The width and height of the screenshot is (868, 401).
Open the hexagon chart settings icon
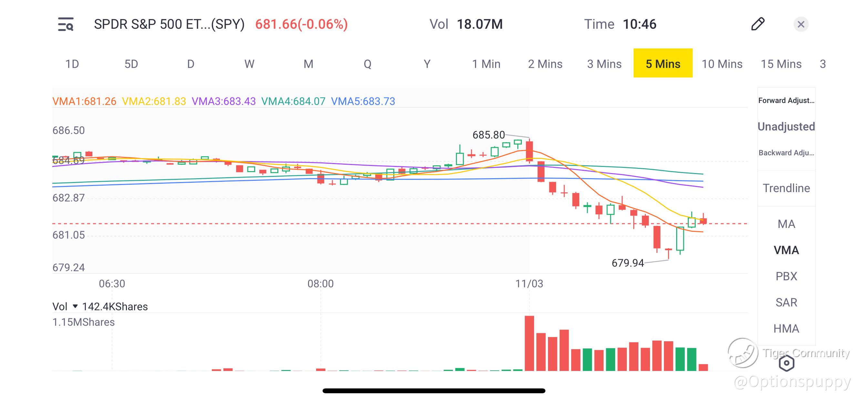coord(786,363)
